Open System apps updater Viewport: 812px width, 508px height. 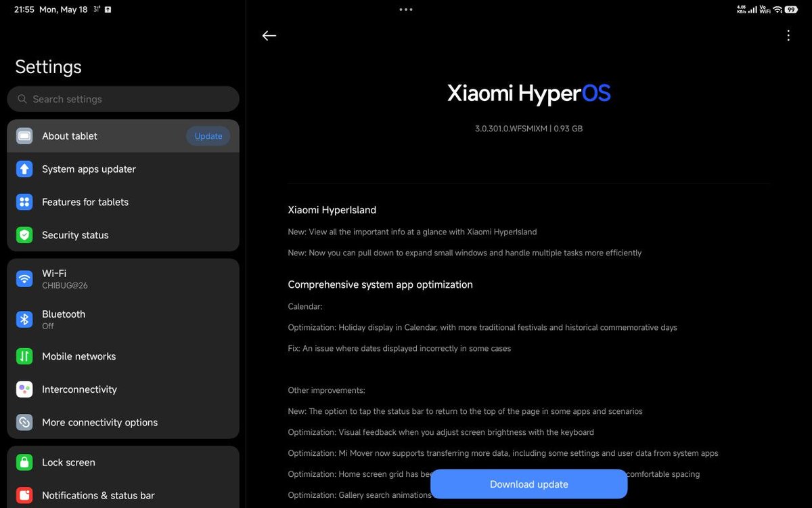tap(123, 169)
